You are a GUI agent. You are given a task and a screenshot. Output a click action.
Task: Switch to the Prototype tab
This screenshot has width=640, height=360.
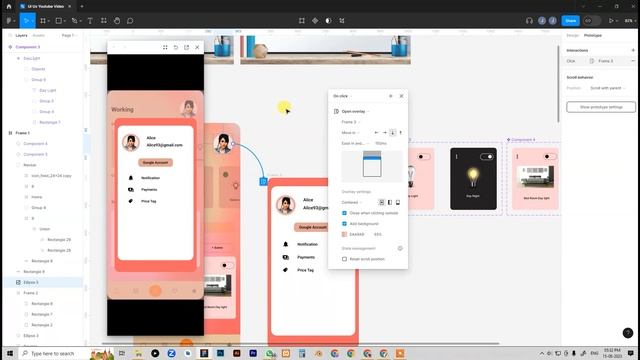tap(593, 36)
